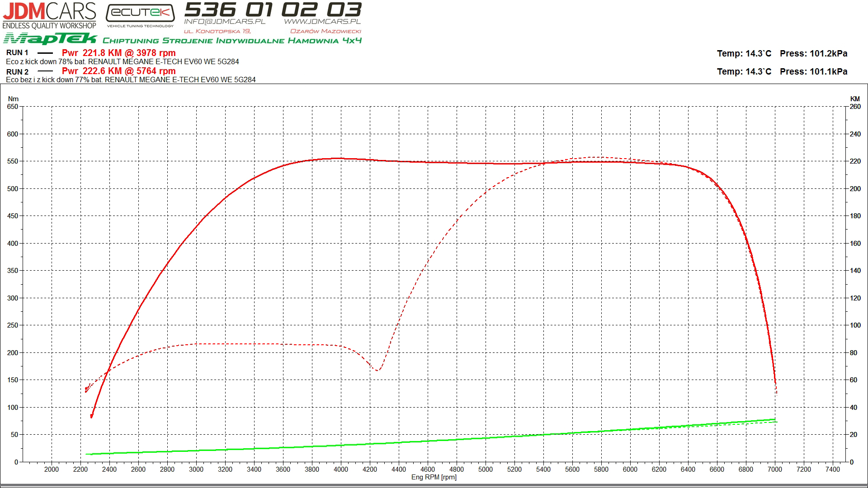The image size is (868, 488).
Task: Click the EcuTek logo
Action: point(140,13)
